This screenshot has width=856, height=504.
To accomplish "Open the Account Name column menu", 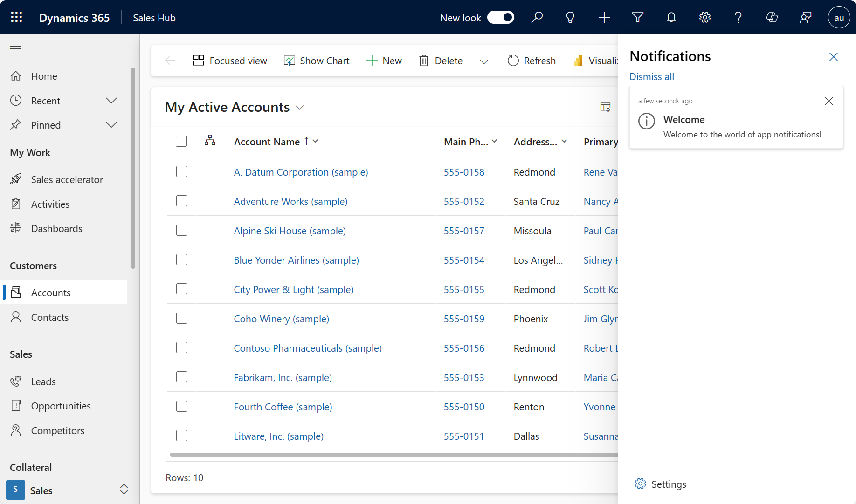I will pyautogui.click(x=316, y=141).
